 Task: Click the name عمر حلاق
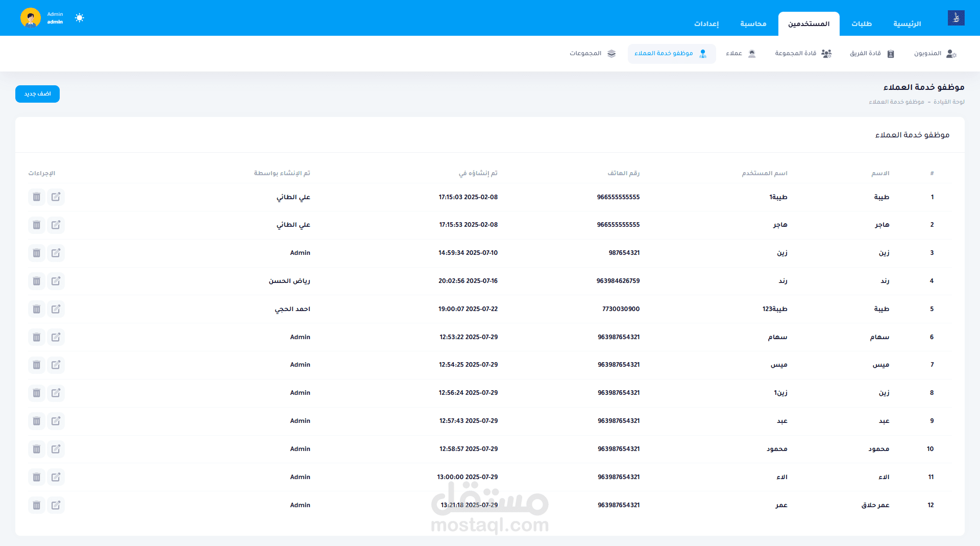875,505
